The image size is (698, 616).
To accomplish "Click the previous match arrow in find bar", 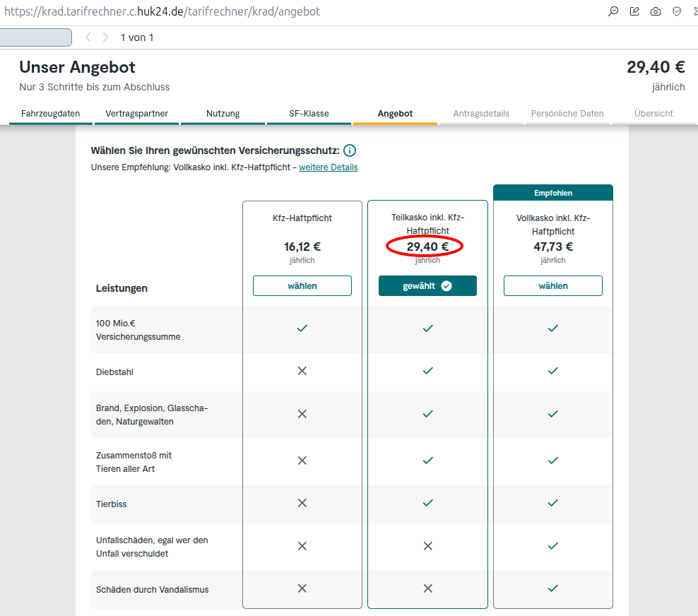I will coord(88,37).
